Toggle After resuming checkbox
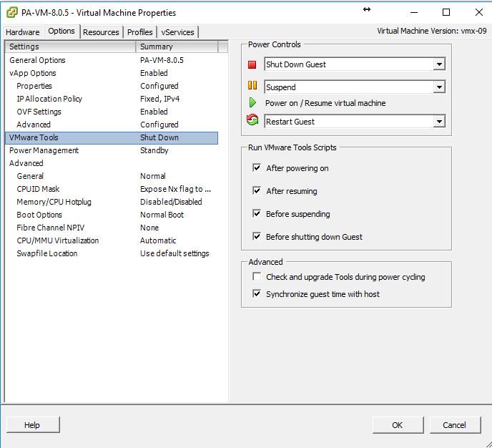 tap(257, 190)
